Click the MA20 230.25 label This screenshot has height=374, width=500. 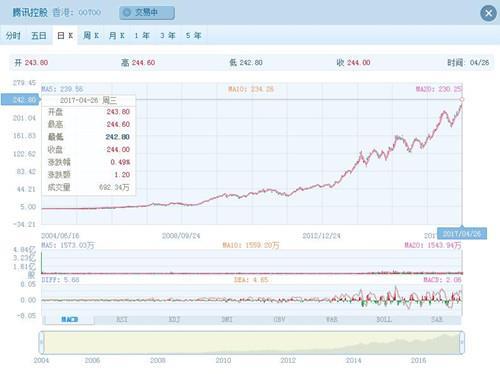439,89
